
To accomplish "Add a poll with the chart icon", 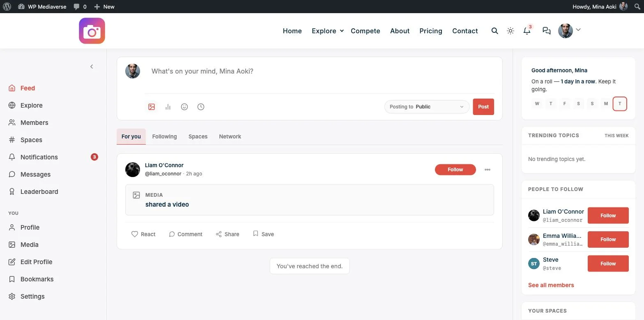I will click(168, 107).
